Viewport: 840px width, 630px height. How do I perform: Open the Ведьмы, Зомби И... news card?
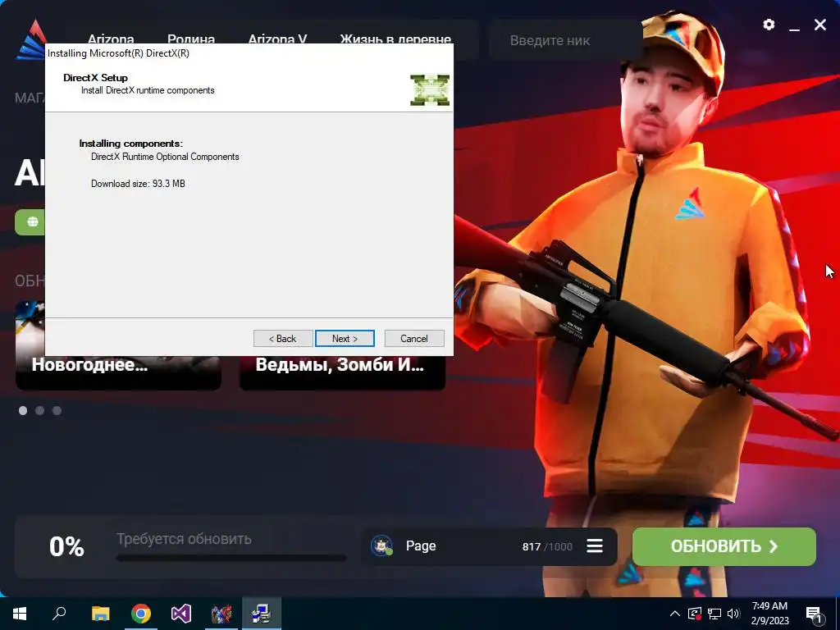pos(342,372)
